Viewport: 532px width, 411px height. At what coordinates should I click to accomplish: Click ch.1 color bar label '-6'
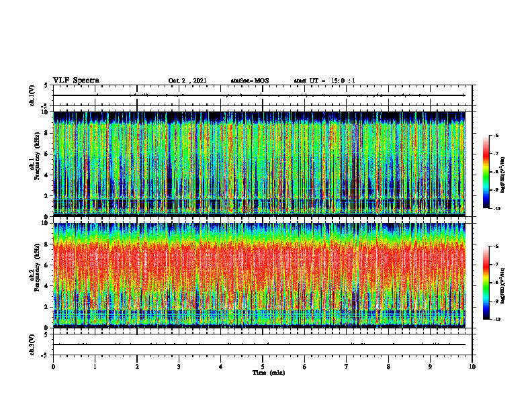click(496, 135)
